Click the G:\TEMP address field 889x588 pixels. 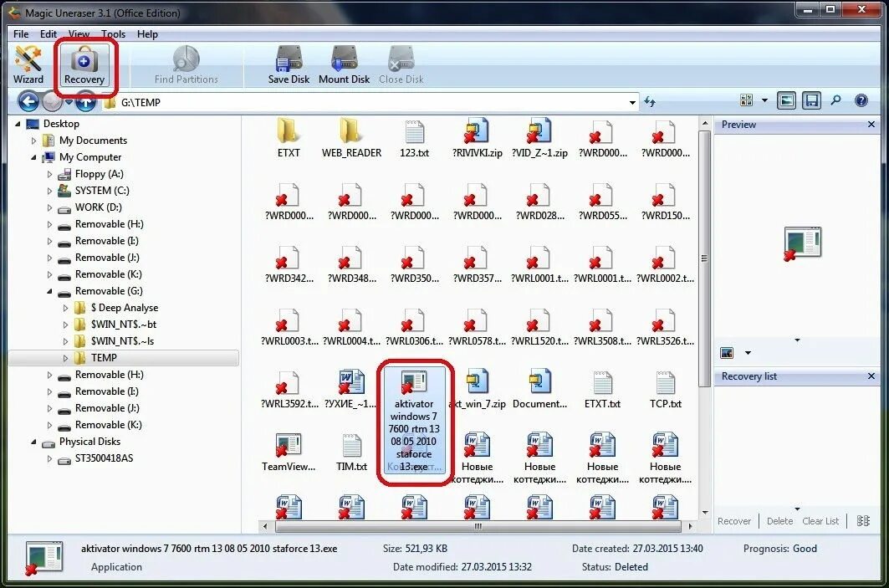[370, 103]
